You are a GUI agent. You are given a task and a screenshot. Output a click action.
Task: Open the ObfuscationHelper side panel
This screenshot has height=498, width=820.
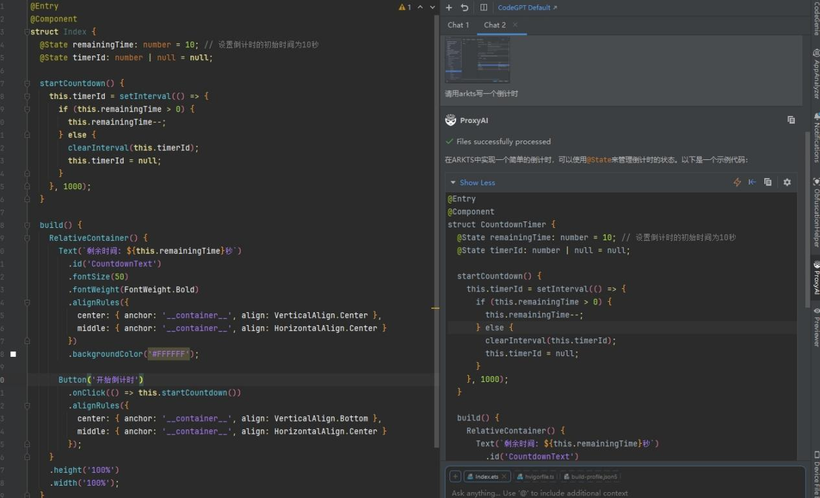(815, 212)
